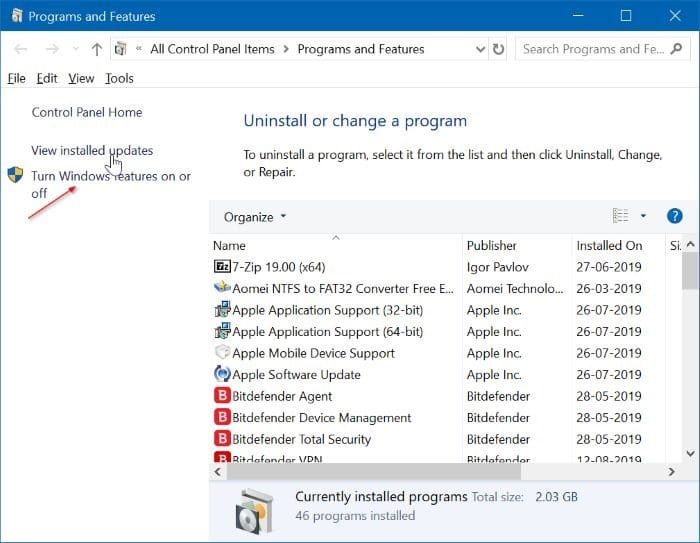Click the Aomei NTFS to FAT32 Converter icon

pos(222,288)
